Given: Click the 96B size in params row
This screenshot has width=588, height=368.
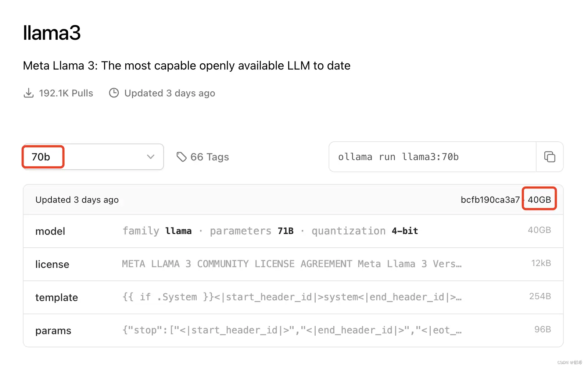Looking at the screenshot, I should pos(543,329).
